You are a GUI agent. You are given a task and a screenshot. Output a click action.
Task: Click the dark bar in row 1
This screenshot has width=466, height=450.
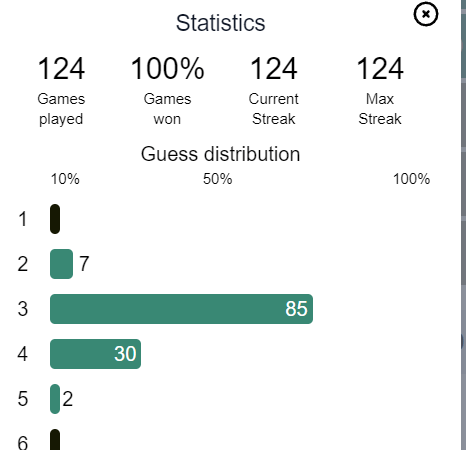(x=55, y=219)
